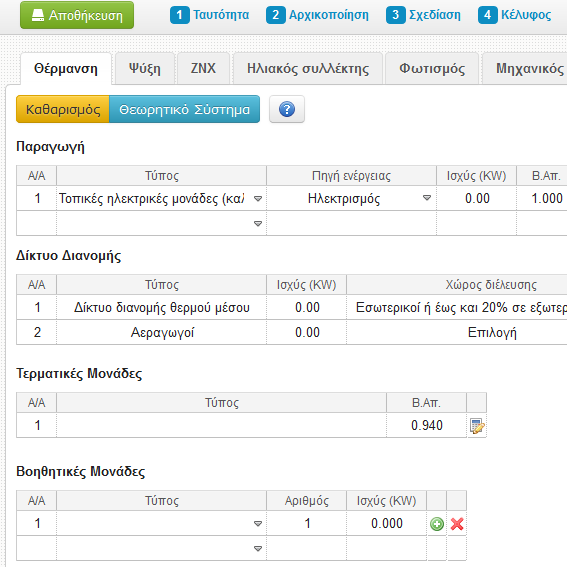
Task: Click the Θεωρητικό Σύστημα button
Action: point(184,109)
